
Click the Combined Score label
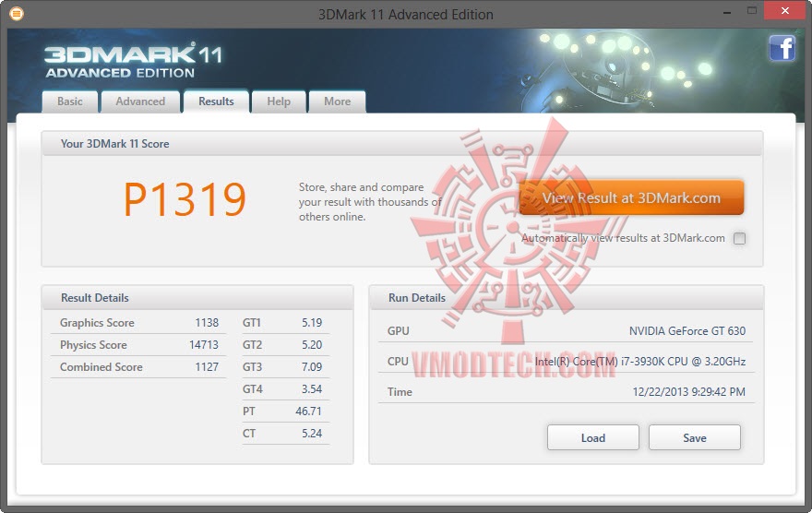pyautogui.click(x=101, y=367)
